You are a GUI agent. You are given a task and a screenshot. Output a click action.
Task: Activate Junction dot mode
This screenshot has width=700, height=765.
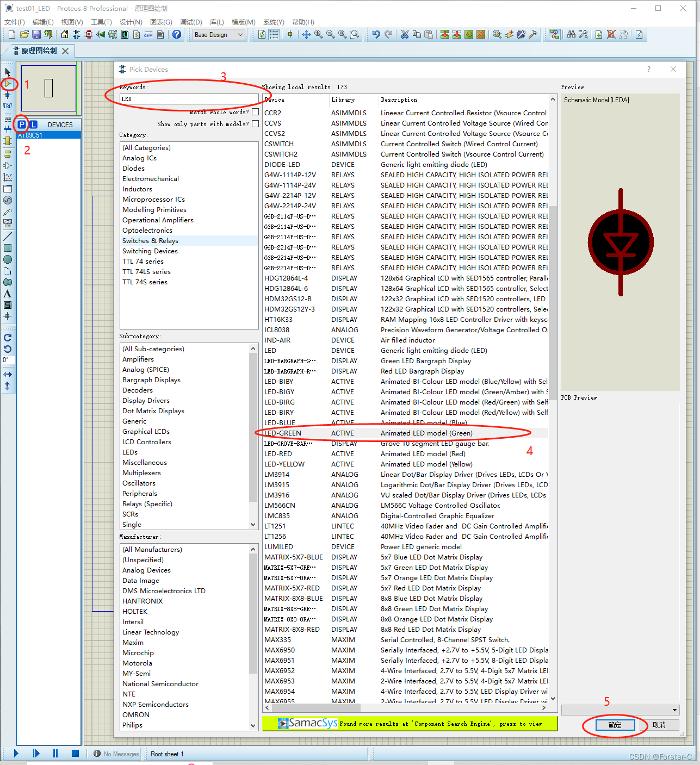[8, 95]
